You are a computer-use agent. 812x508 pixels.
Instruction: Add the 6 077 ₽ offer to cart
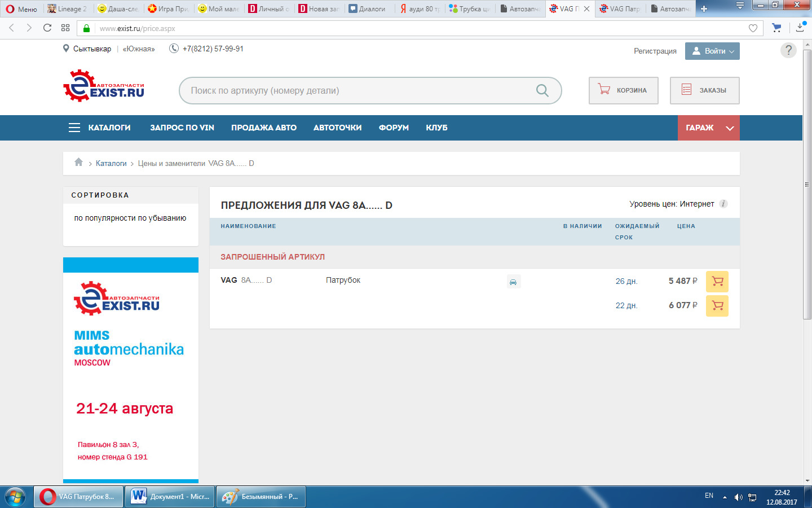[x=717, y=305]
